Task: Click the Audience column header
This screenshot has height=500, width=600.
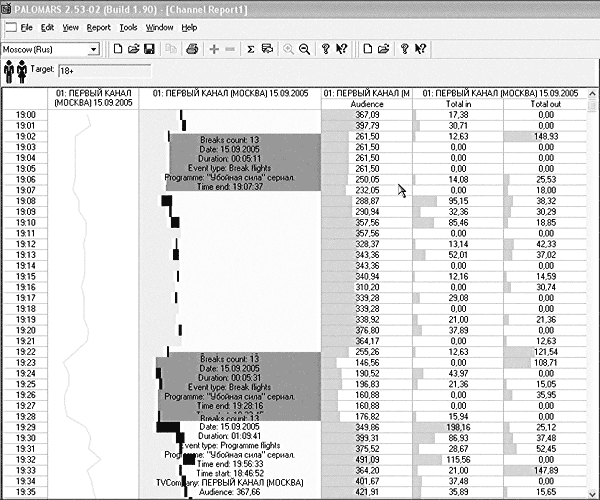Action: [x=367, y=104]
